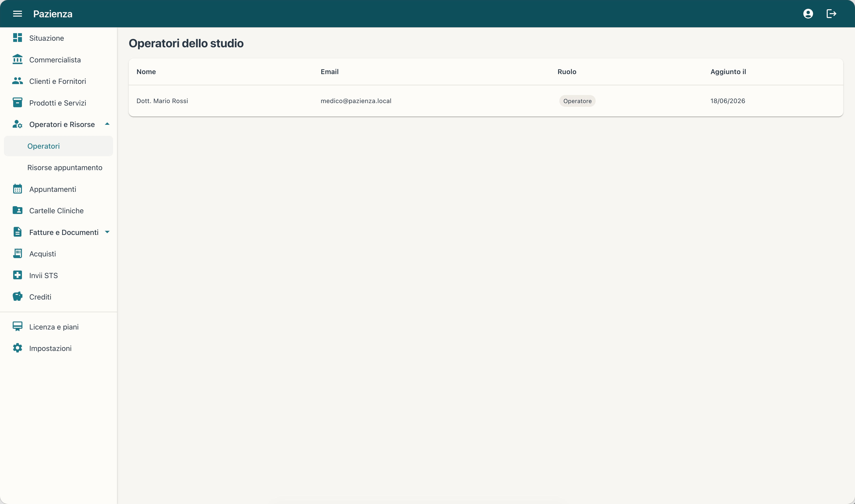Screen dimensions: 855x504
Task: Click the Clienti e Fornitori people icon
Action: point(17,81)
